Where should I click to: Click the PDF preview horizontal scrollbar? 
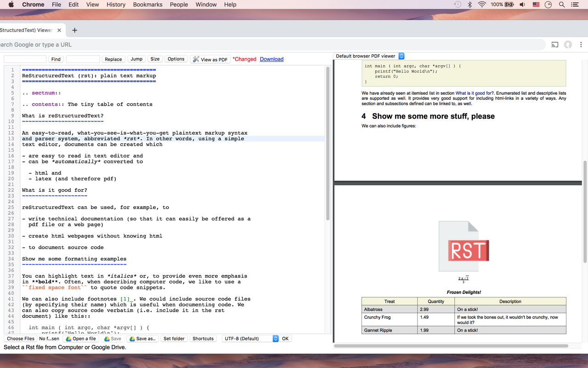[x=451, y=345]
